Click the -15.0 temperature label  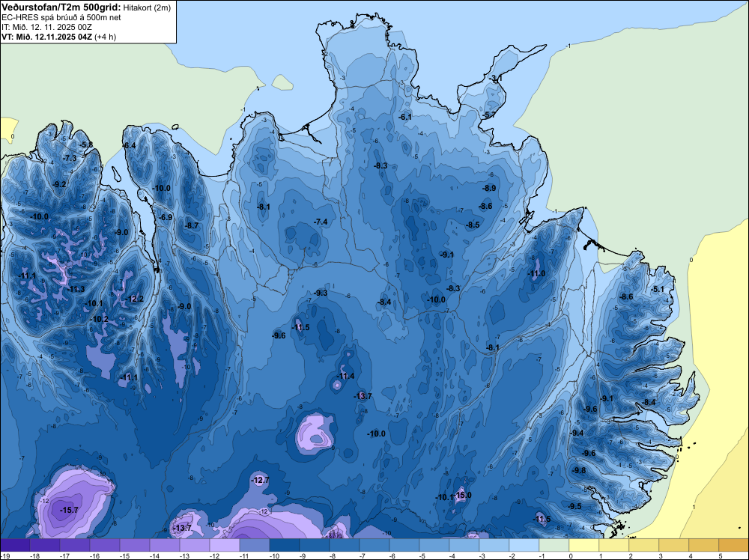[x=462, y=495]
